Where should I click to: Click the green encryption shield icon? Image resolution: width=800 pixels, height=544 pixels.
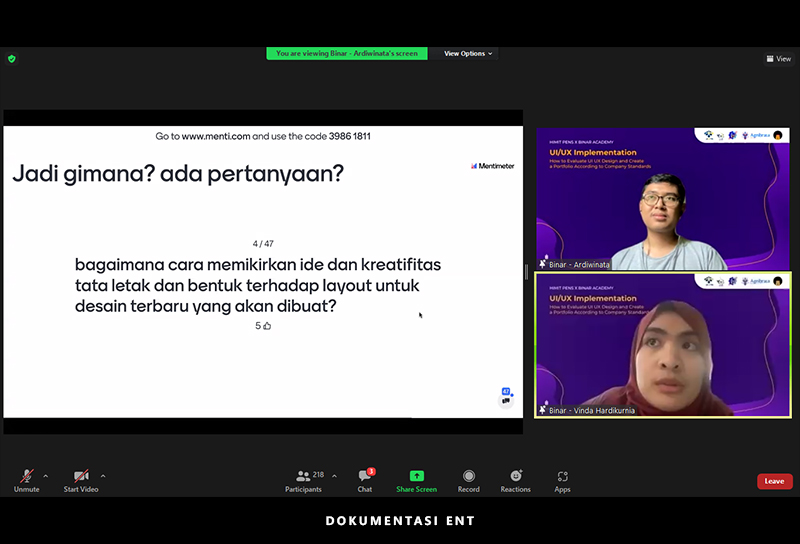tap(12, 59)
